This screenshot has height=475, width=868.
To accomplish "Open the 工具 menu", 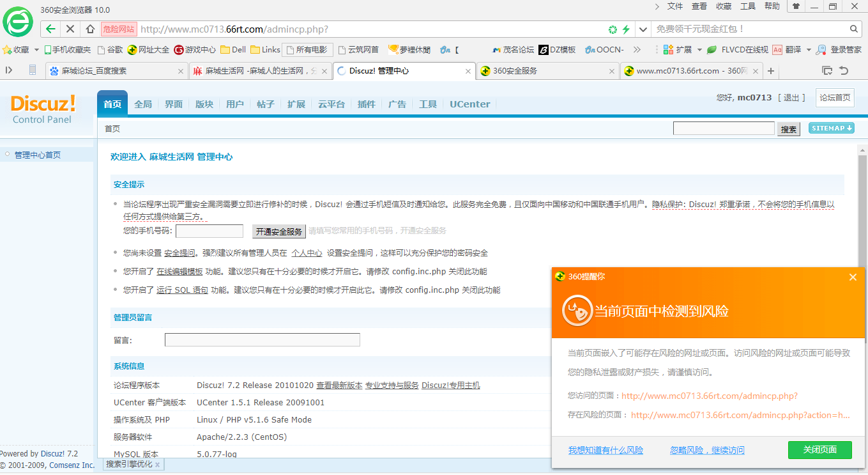I will coord(748,6).
